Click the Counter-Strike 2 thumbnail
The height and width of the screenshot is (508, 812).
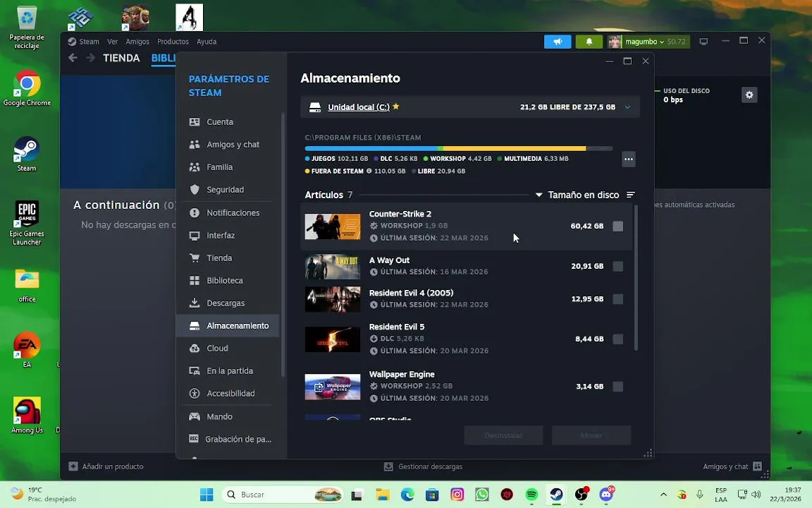coord(333,226)
